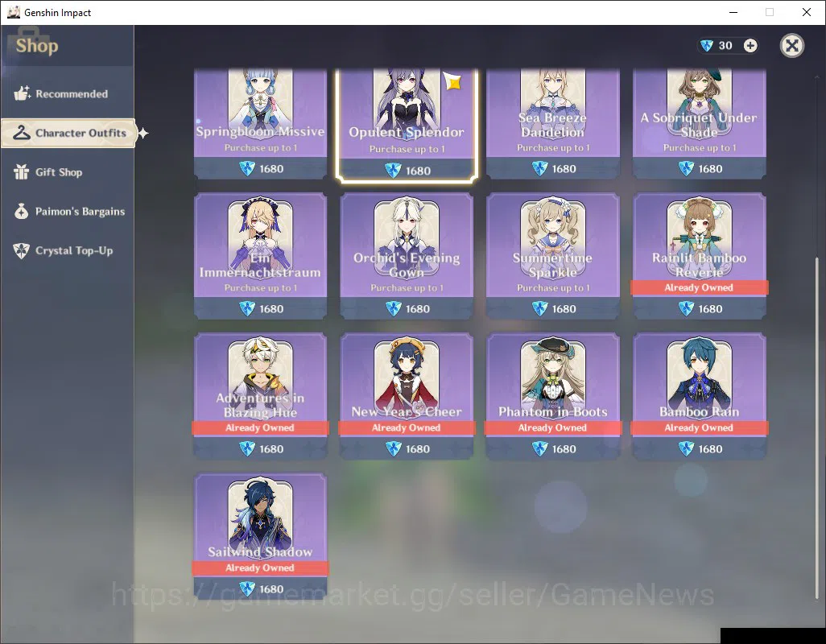Viewport: 826px width, 644px height.
Task: Click Purchase up to 1 on Springbloom Missive
Action: click(261, 148)
